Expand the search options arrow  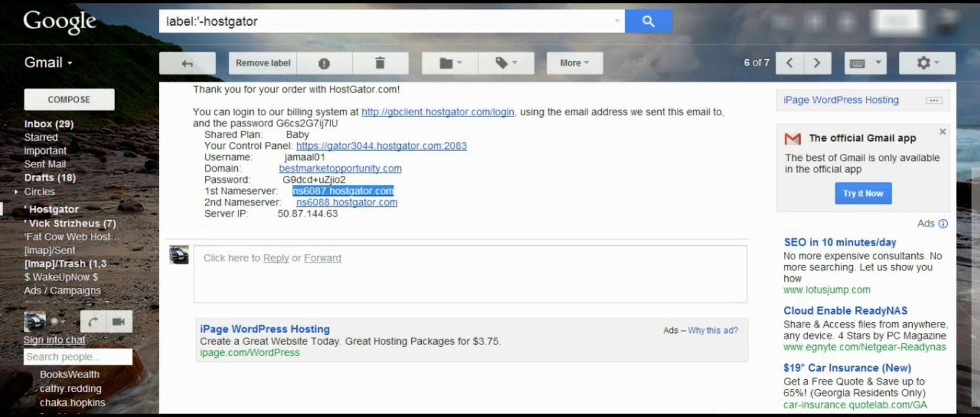pyautogui.click(x=617, y=21)
